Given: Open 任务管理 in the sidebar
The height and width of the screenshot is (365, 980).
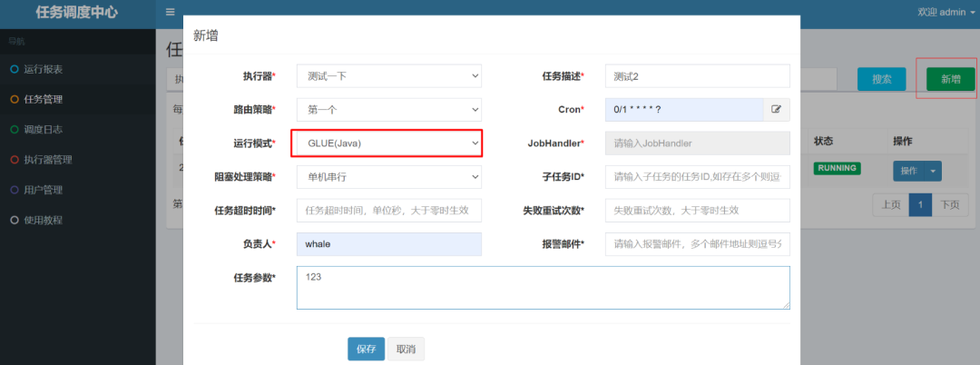Looking at the screenshot, I should pos(43,99).
